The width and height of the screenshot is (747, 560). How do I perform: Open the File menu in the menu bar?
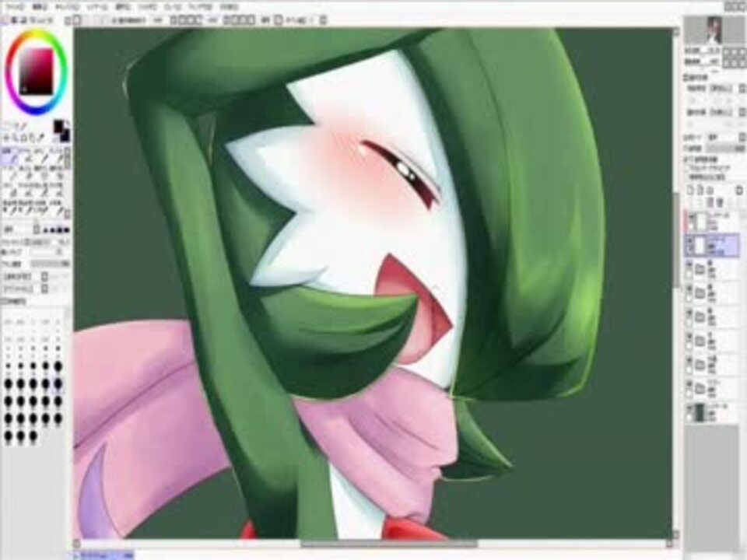point(15,7)
